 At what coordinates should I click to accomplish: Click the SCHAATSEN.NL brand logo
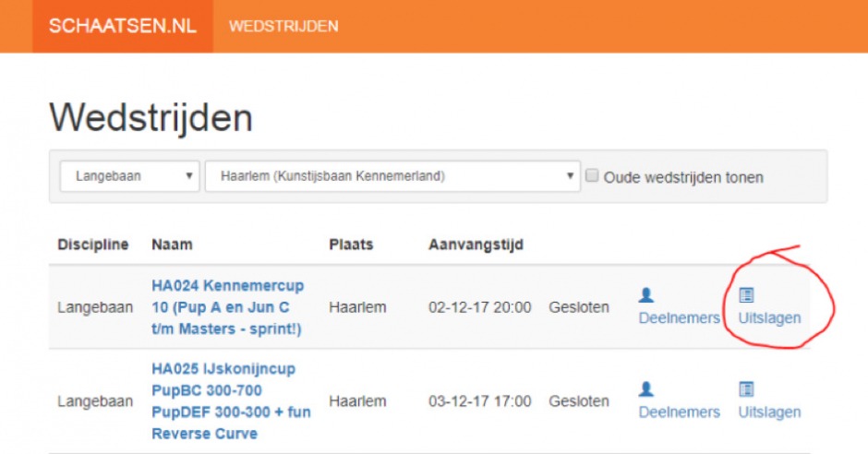click(123, 26)
